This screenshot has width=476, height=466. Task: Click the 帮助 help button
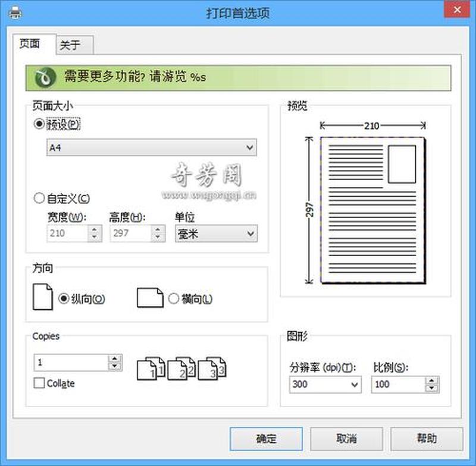427,439
